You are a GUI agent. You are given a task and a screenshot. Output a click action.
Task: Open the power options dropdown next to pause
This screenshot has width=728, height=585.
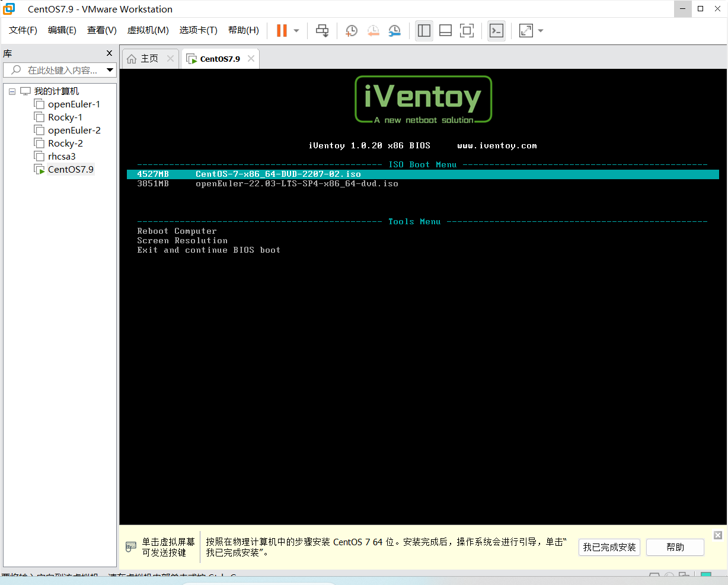pos(296,31)
